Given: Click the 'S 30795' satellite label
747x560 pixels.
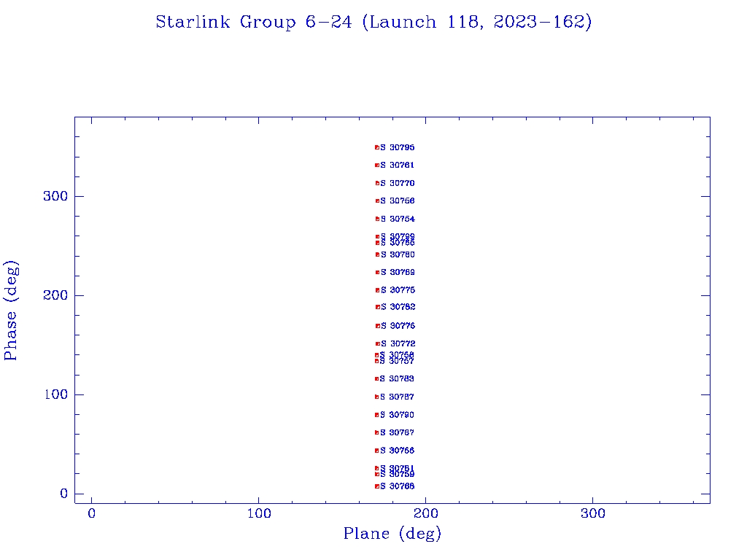Looking at the screenshot, I should [x=398, y=147].
